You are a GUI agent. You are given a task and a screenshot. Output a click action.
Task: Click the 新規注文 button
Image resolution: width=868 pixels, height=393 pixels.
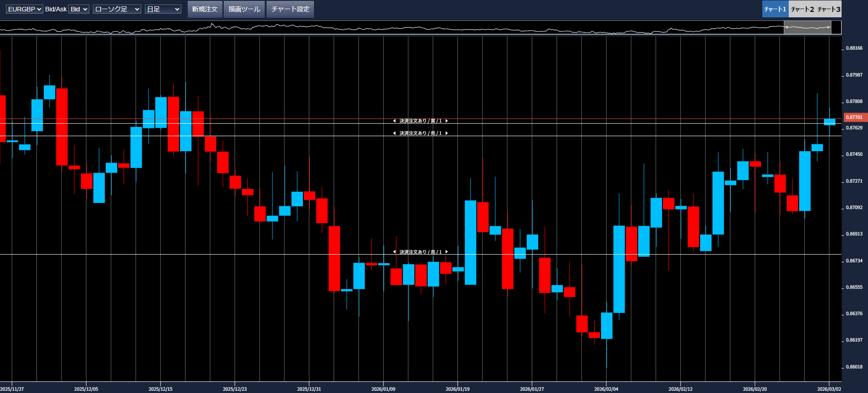click(x=205, y=9)
